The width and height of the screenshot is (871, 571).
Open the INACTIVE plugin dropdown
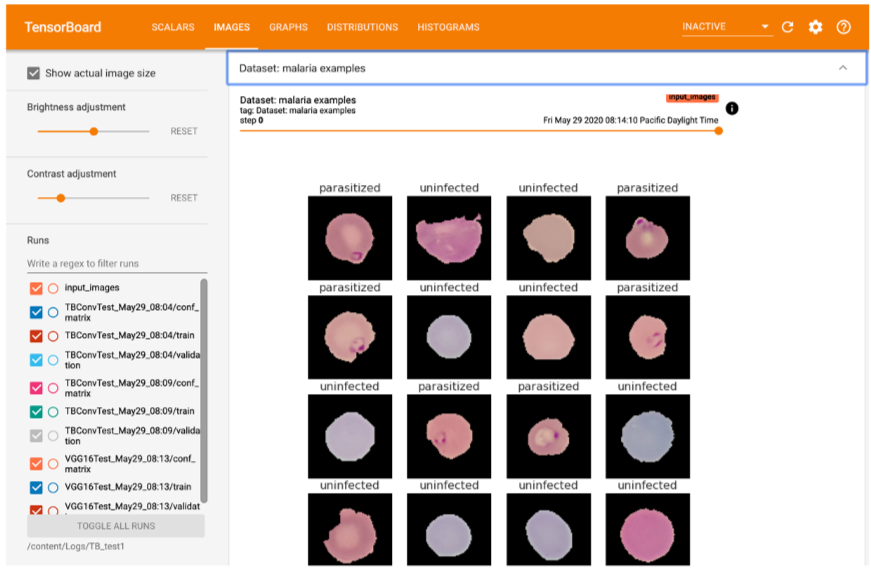pyautogui.click(x=727, y=27)
